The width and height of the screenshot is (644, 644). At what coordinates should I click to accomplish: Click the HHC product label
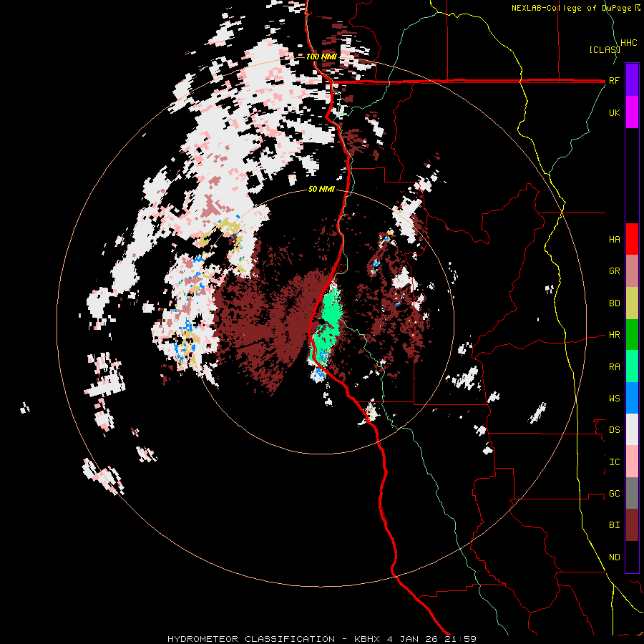point(628,43)
